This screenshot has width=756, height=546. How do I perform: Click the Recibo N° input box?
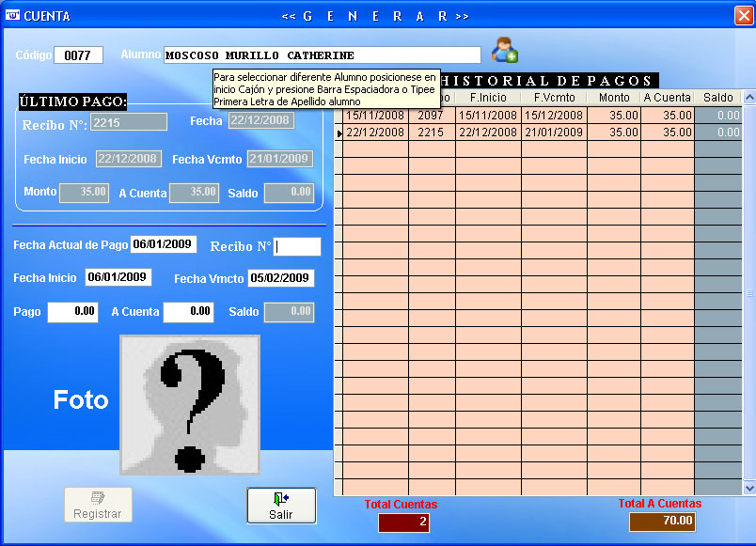click(x=297, y=246)
